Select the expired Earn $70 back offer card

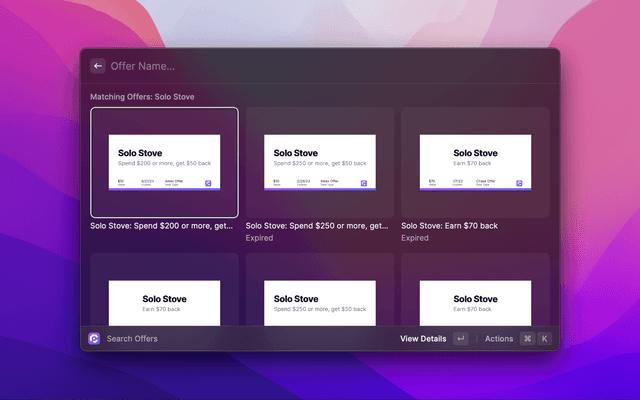click(x=475, y=162)
